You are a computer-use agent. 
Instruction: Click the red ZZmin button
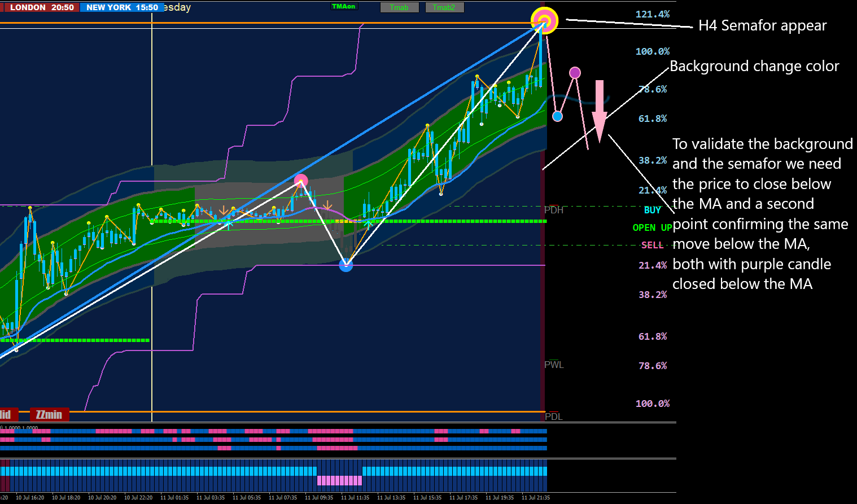click(x=49, y=415)
